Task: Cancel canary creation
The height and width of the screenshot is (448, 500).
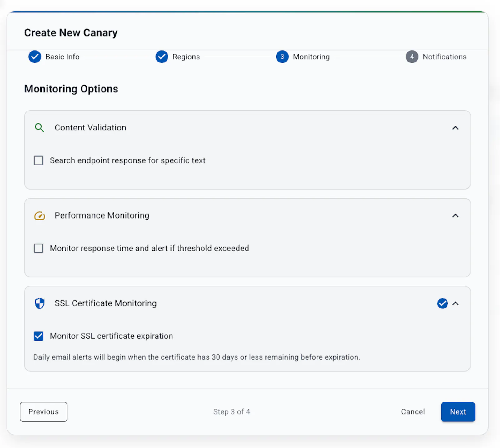Action: [413, 412]
